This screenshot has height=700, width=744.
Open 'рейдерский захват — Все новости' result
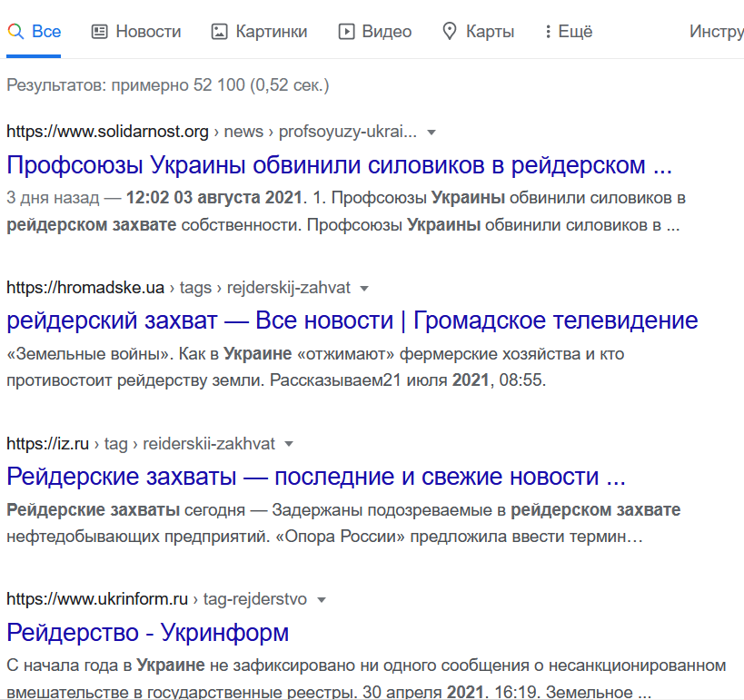pos(352,320)
